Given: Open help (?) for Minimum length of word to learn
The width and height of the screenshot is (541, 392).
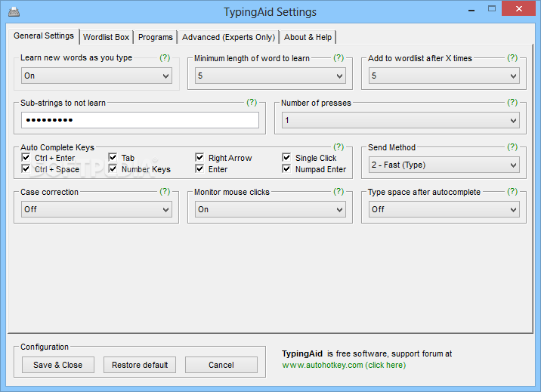Looking at the screenshot, I should coord(339,57).
